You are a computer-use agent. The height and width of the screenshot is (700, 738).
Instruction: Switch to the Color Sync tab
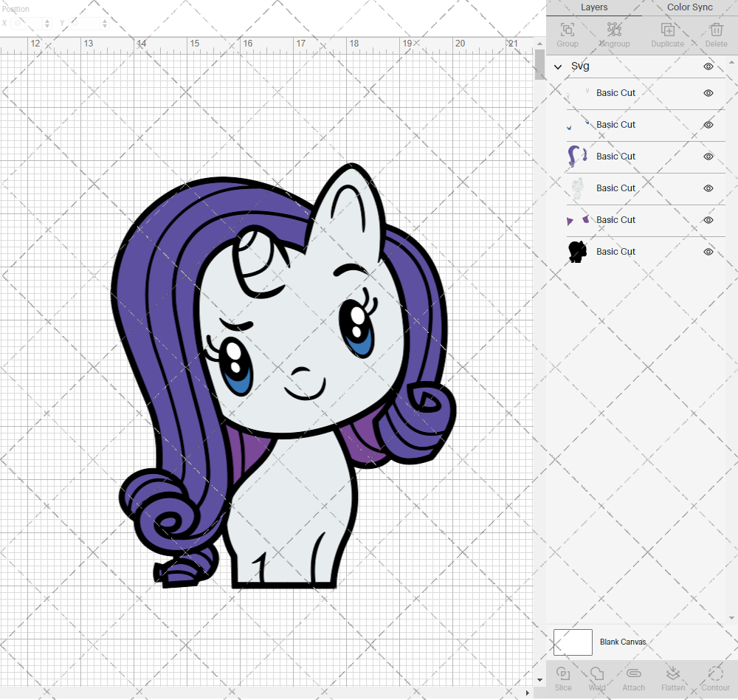point(689,7)
